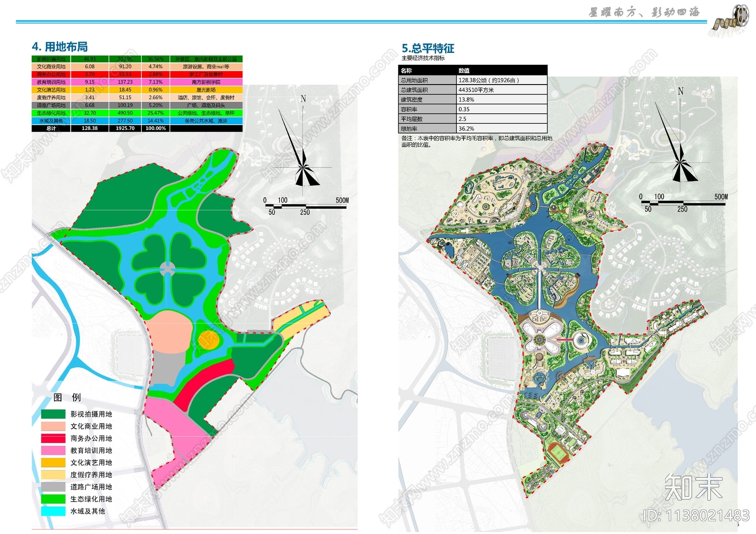Click legend label '影视拍摄用地'

point(91,414)
